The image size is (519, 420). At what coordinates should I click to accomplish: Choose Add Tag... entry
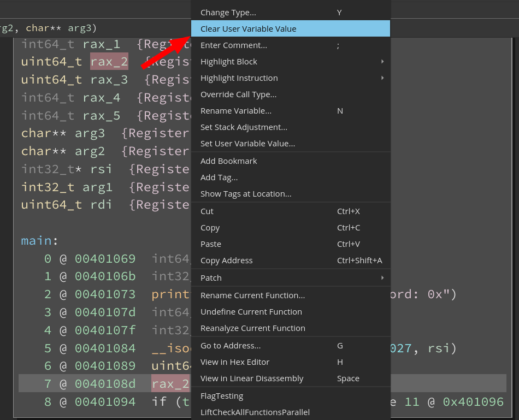291,178
